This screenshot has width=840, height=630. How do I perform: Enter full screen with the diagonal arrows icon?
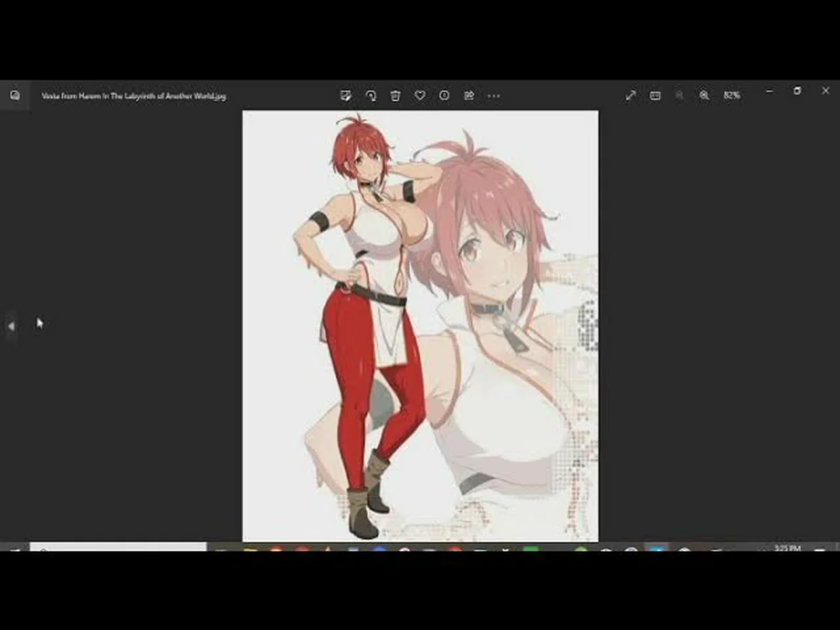coord(631,96)
